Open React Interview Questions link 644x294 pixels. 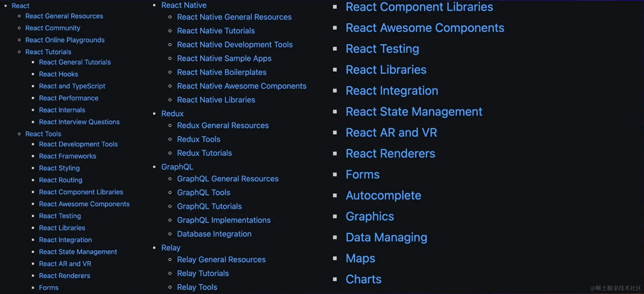pos(79,122)
